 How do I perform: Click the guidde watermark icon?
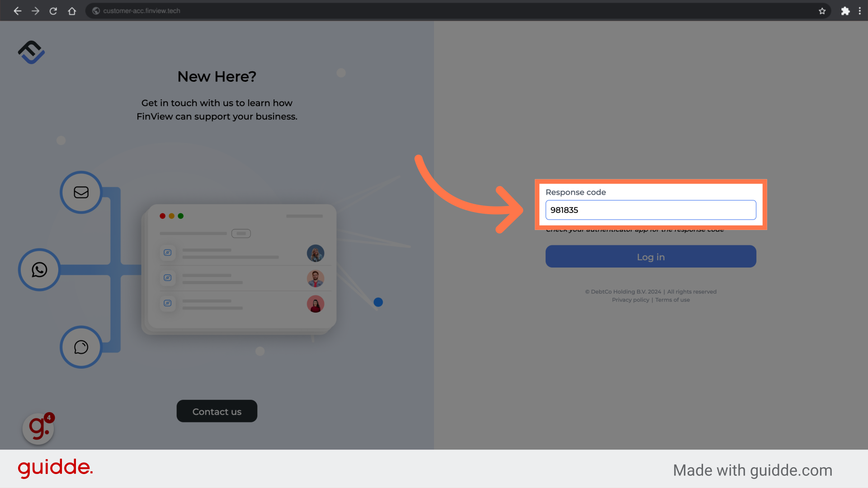point(38,427)
